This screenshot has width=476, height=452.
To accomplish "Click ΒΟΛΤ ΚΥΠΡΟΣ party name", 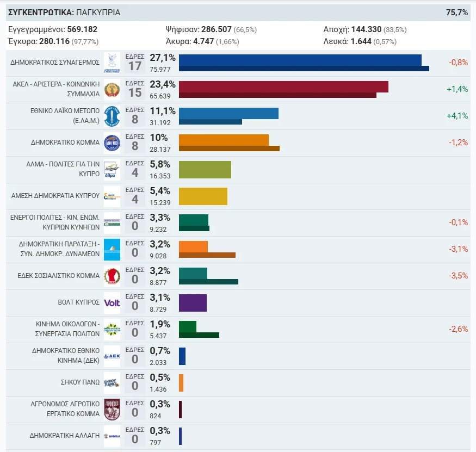I will click(x=79, y=302).
